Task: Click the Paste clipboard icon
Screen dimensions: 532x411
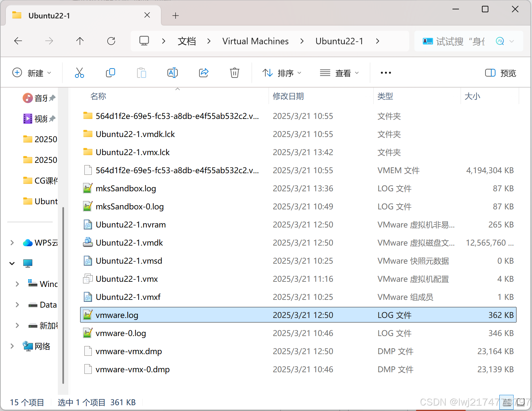Action: (x=141, y=73)
